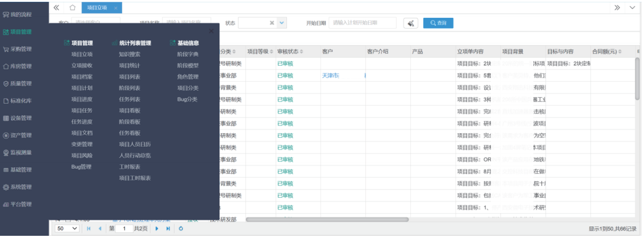Image resolution: width=644 pixels, height=237 pixels.
Task: Click the 我的流程 sidebar icon
Action: click(x=6, y=15)
